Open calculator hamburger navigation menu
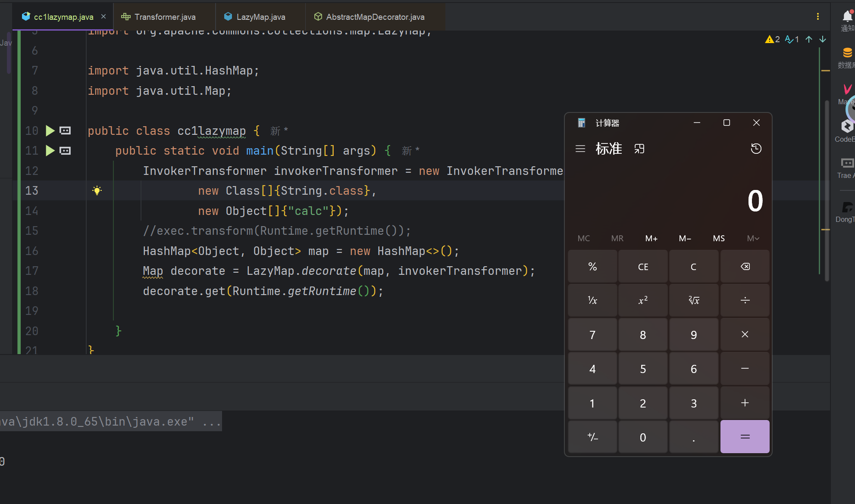Screen dimensions: 855x504 pos(580,149)
